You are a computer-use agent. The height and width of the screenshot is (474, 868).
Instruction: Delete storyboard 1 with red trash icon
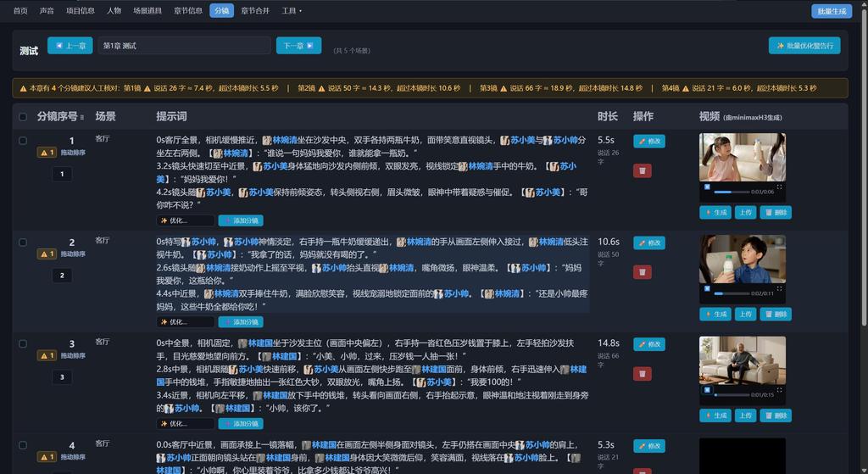[x=643, y=170]
